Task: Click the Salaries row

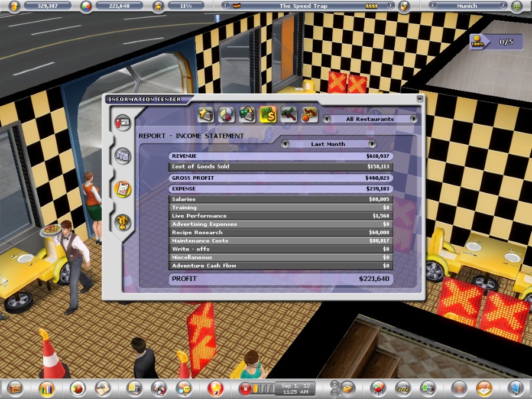Action: [281, 199]
